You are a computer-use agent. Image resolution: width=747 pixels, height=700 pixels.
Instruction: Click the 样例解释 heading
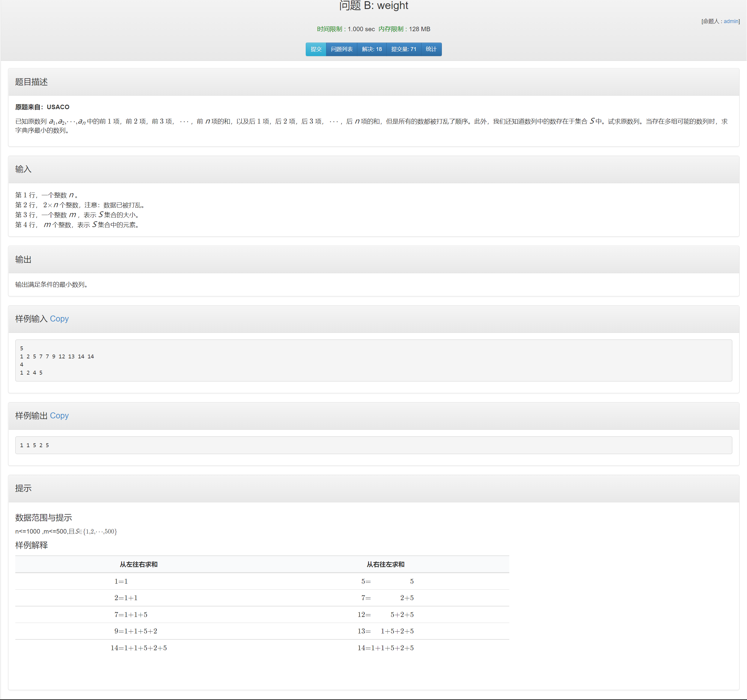[x=31, y=545]
